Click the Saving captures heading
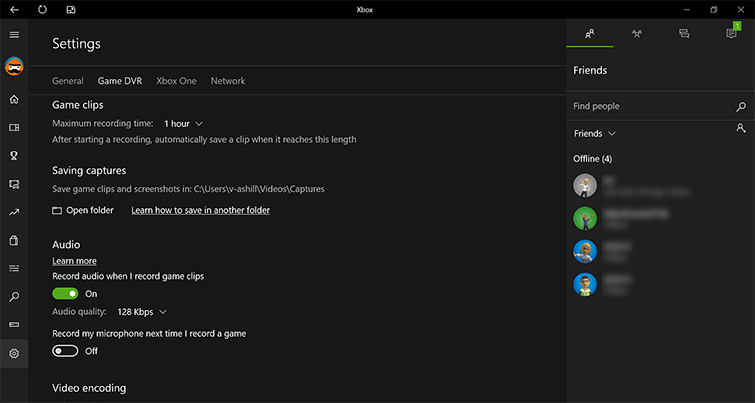Viewport: 755px width, 403px height. pos(89,170)
